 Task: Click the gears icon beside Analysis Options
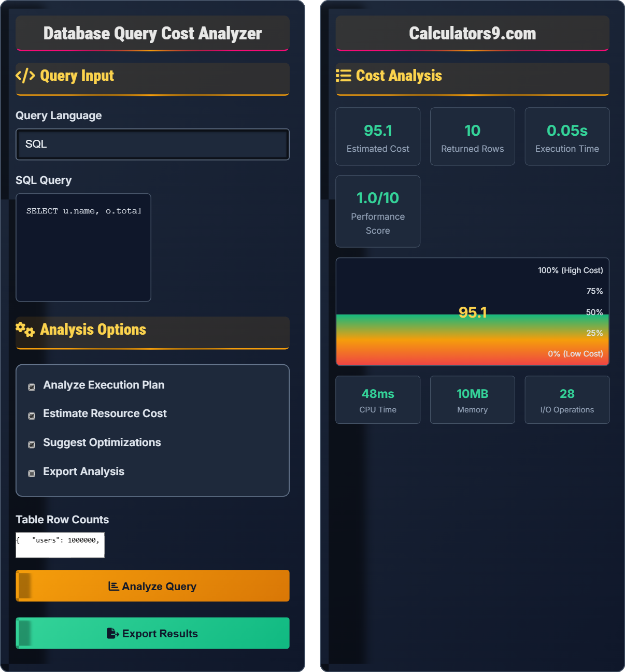click(25, 330)
